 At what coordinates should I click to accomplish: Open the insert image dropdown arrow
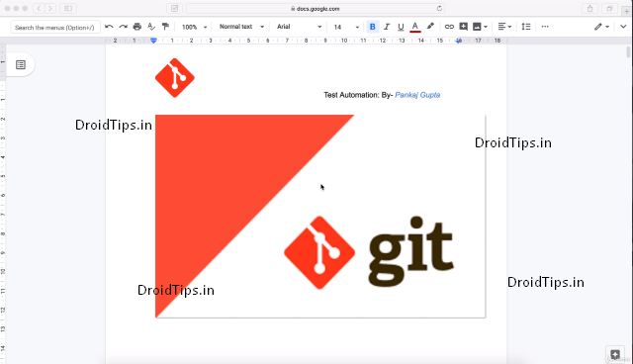point(486,27)
